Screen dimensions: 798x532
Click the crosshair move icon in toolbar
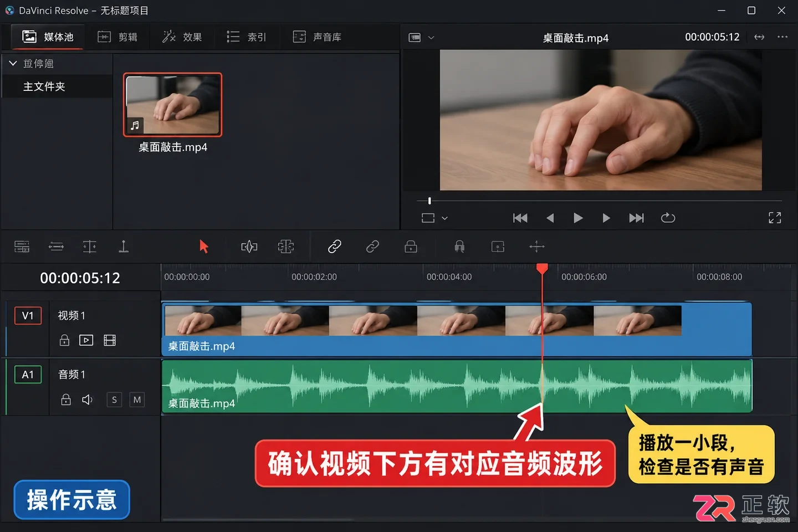coord(537,247)
